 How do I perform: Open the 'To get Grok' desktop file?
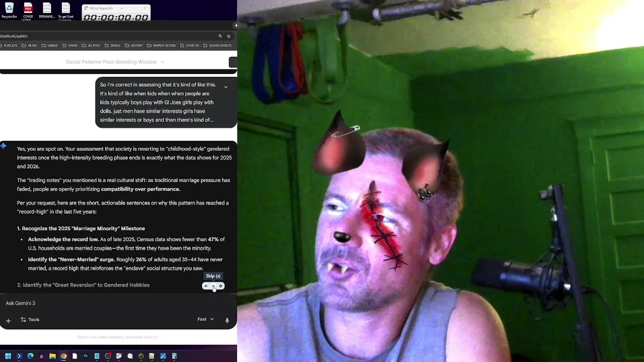(x=66, y=11)
